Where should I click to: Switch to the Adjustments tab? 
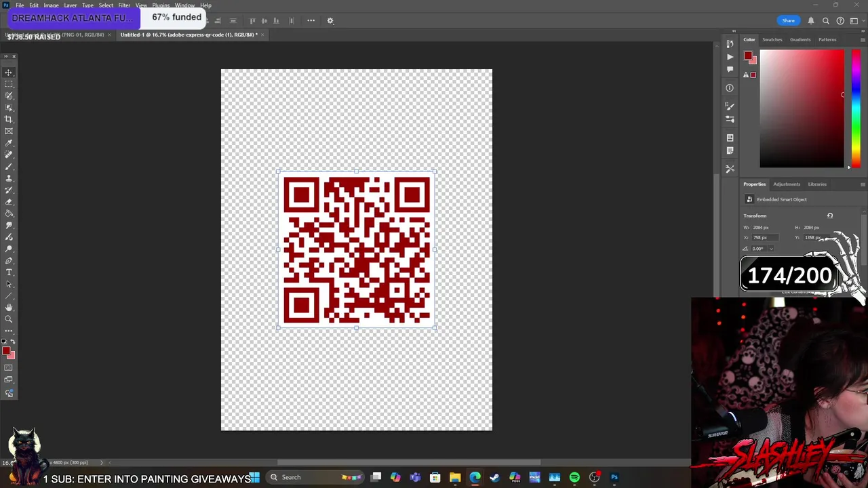[787, 184]
